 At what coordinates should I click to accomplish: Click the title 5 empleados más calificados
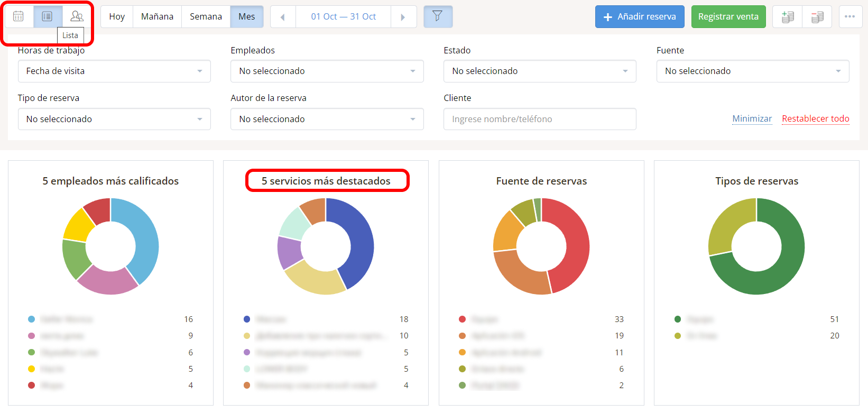coord(110,181)
